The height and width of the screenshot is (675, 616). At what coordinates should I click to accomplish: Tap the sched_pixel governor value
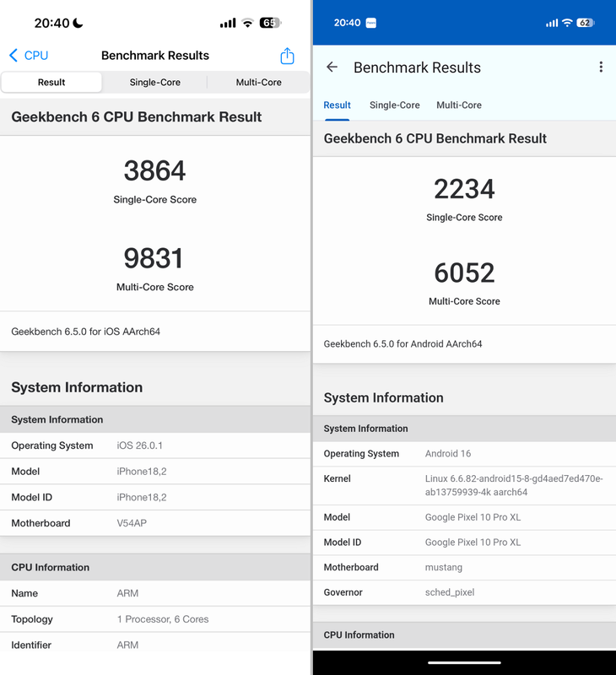(x=450, y=592)
